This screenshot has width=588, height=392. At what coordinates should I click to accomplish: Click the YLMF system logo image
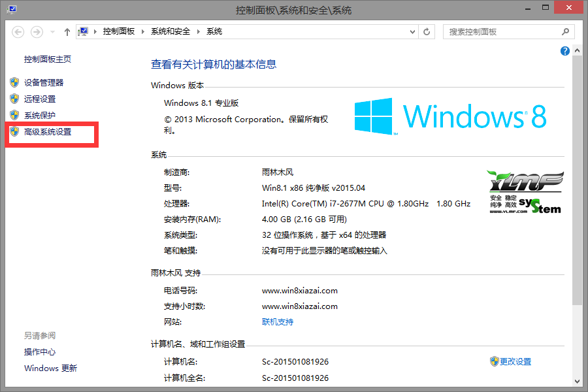pos(525,193)
